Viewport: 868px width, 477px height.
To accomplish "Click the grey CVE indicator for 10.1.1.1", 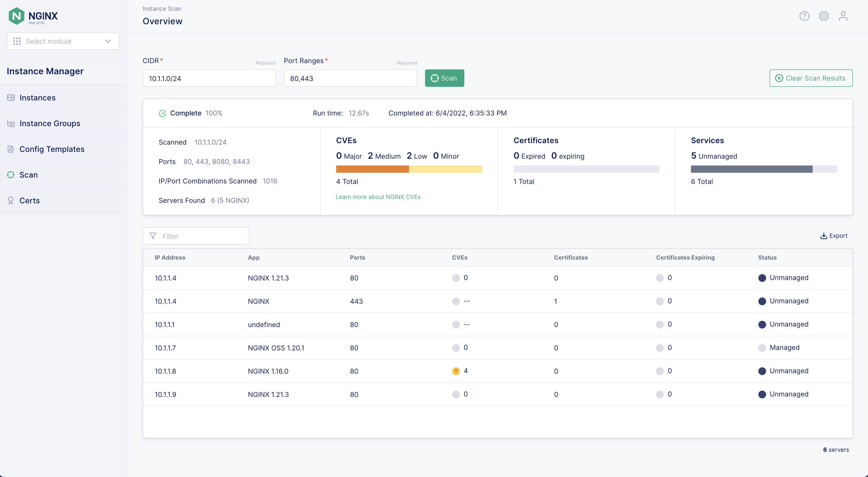I will [x=456, y=325].
